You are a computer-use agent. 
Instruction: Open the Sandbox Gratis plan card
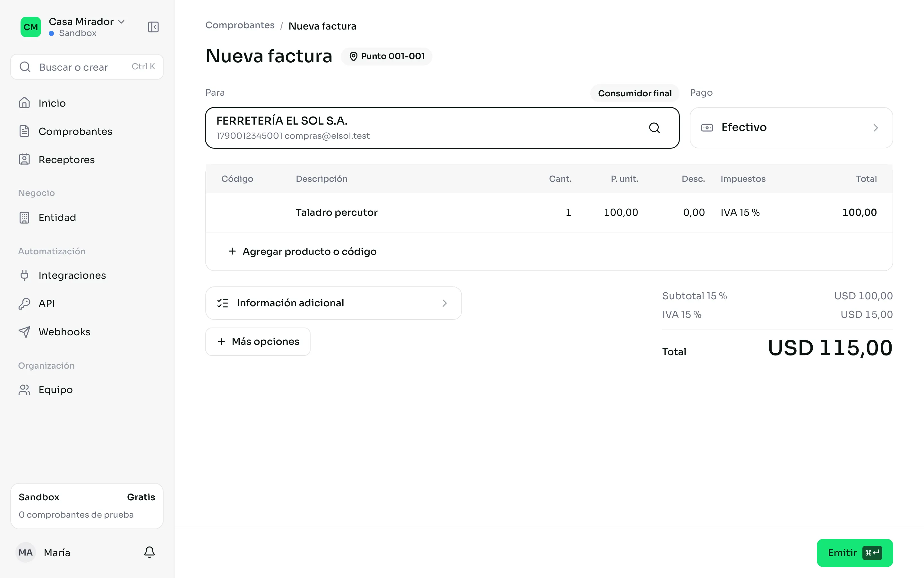(87, 506)
